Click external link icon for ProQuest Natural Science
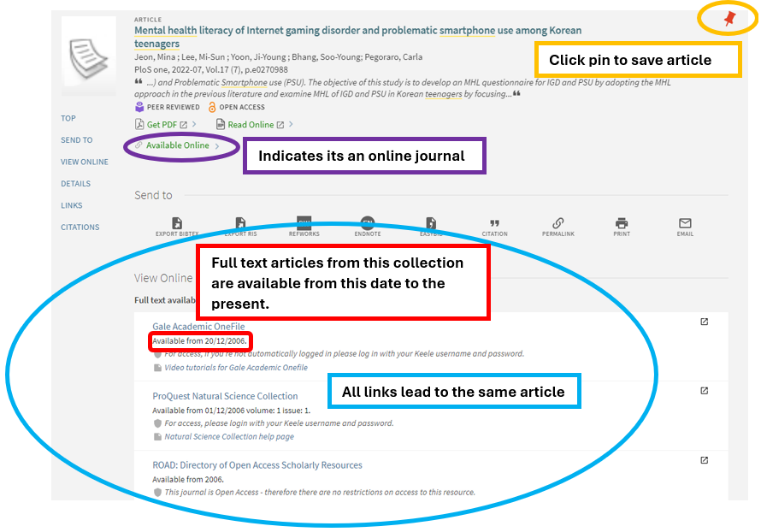 coord(705,390)
